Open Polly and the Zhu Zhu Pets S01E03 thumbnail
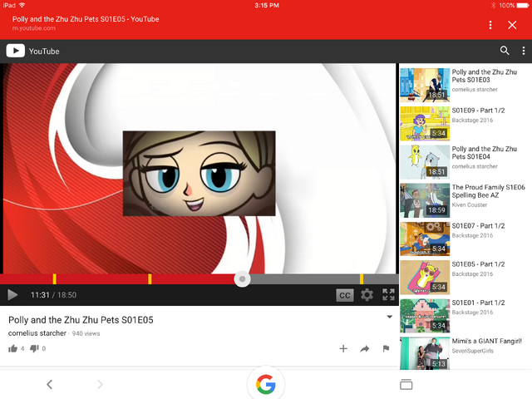Viewport: 532px width, 399px height. (x=425, y=85)
